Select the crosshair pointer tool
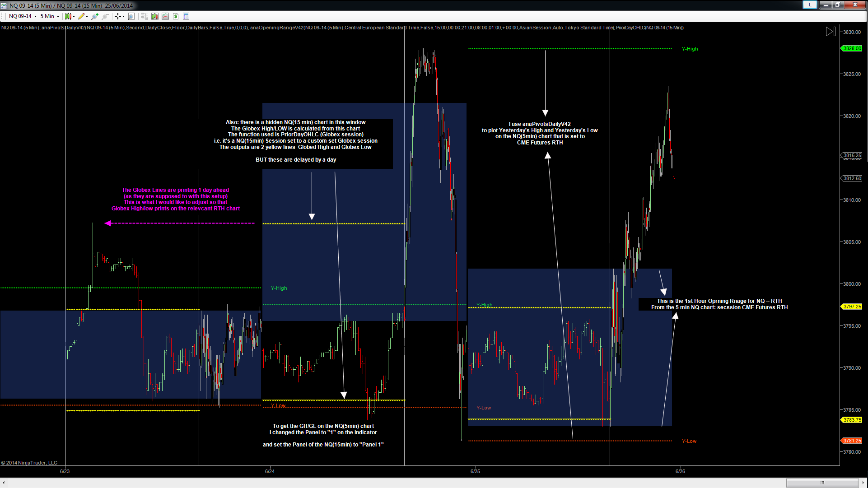 (118, 16)
